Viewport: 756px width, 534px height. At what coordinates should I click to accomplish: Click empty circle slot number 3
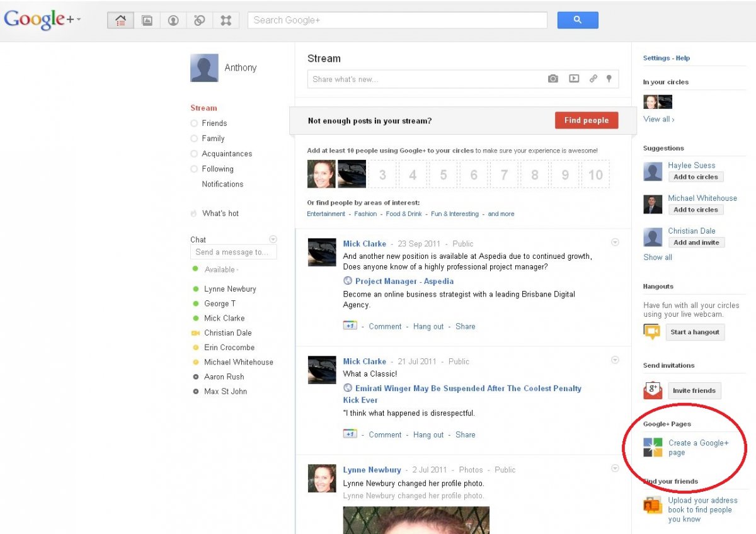(x=382, y=174)
